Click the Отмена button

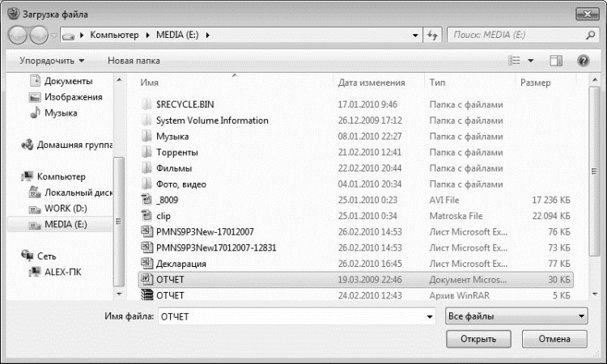(554, 339)
